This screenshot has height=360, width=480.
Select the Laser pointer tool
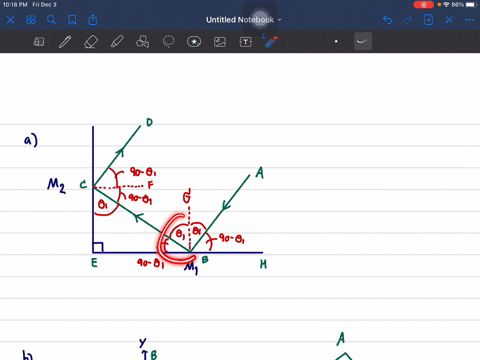(271, 42)
